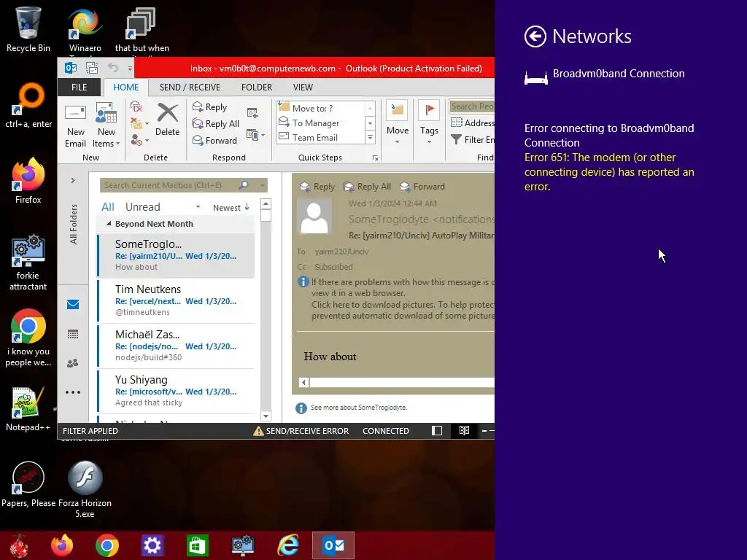The height and width of the screenshot is (560, 747).
Task: Click Reply in the ribbon
Action: (209, 107)
